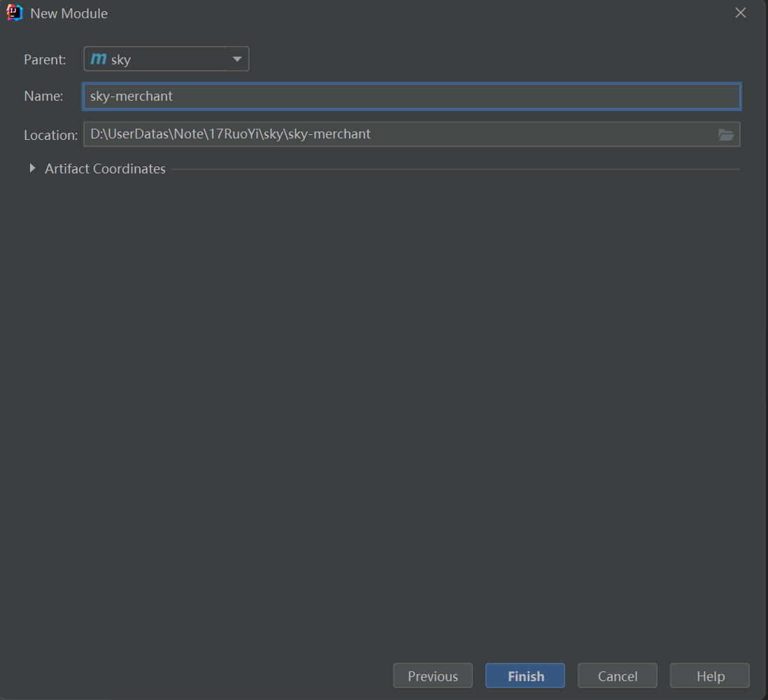Click the Name input field
This screenshot has height=700, width=768.
(x=411, y=97)
